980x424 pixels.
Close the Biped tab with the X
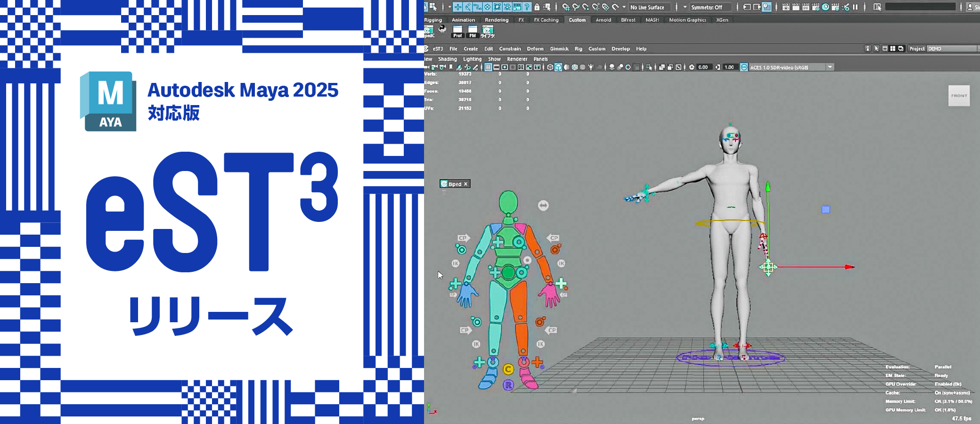click(x=465, y=184)
